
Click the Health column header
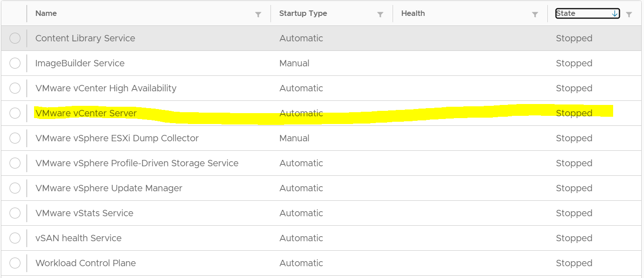point(413,13)
